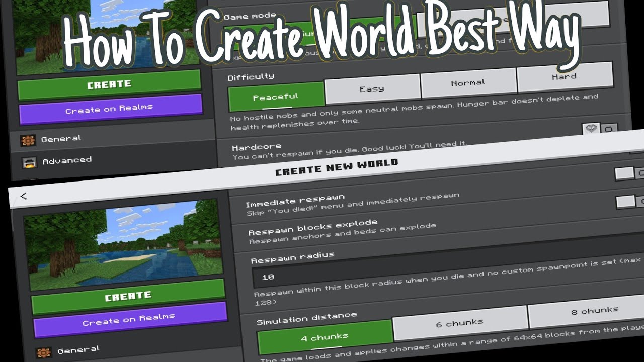Choose 8 chunks simulation distance
The width and height of the screenshot is (644, 362).
[x=587, y=311]
